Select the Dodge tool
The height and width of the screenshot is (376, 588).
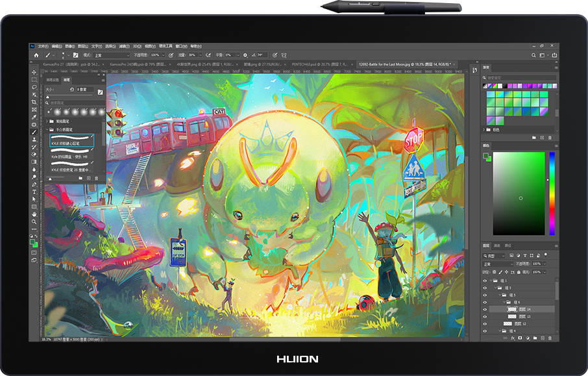(x=34, y=177)
